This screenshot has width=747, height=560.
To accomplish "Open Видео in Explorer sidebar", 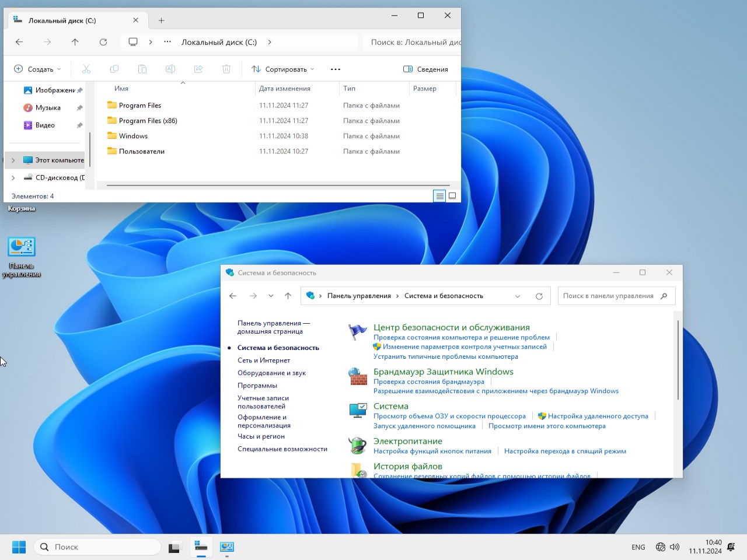I will pos(45,125).
